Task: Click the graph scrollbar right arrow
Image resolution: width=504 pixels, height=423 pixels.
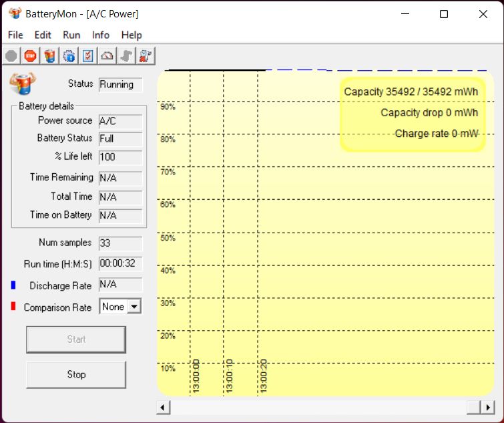Action: tap(487, 408)
